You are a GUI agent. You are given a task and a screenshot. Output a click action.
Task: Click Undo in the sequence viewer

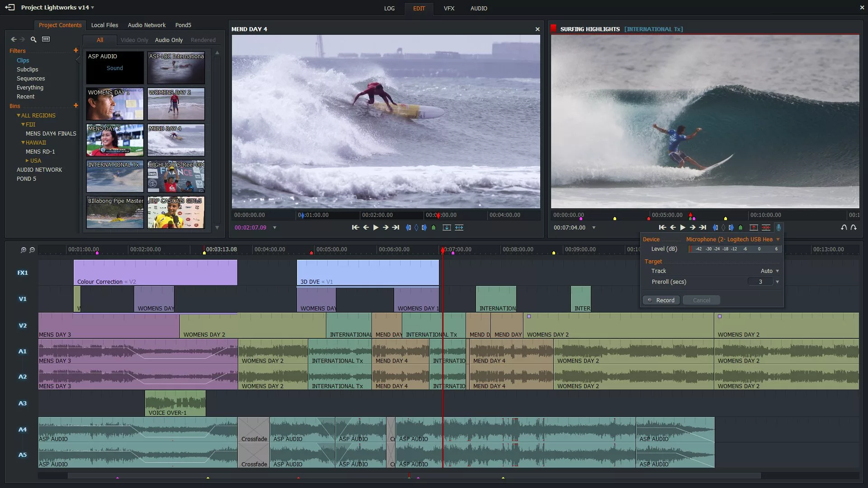coord(844,227)
